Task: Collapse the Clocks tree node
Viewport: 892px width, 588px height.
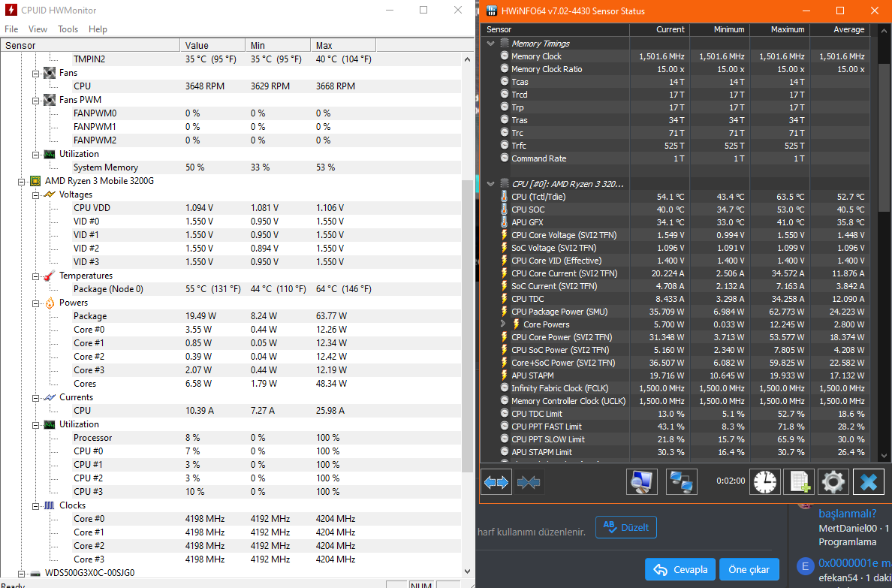Action: click(36, 506)
